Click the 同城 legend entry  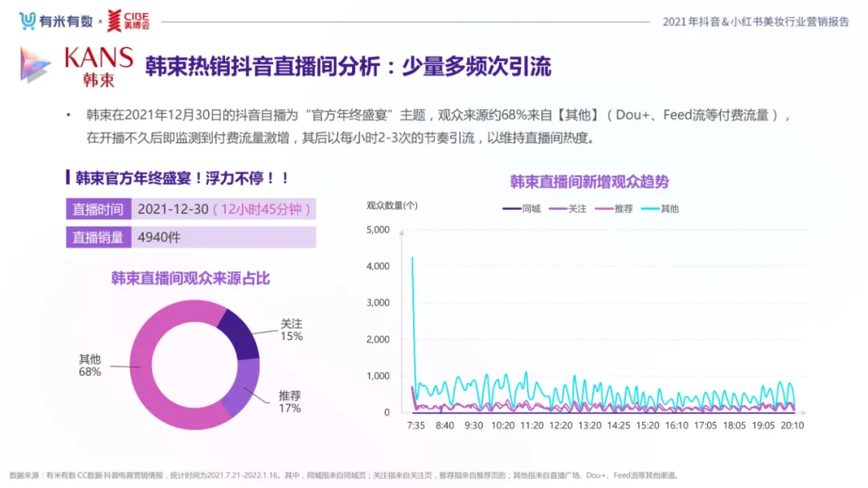tap(522, 209)
